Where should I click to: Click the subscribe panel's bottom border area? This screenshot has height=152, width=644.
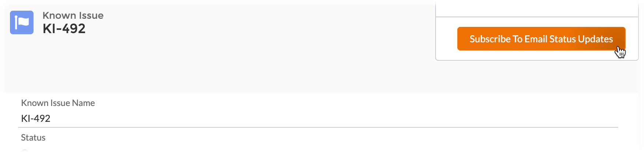tap(537, 60)
